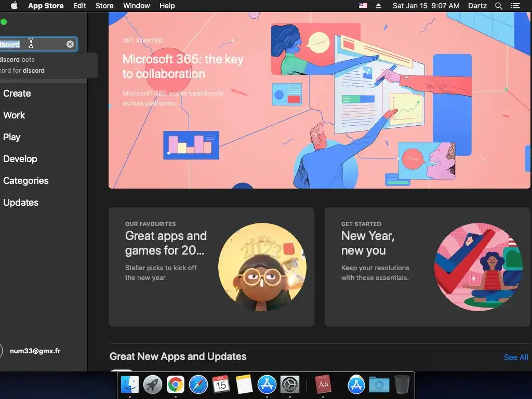This screenshot has height=399, width=532.
Task: Open the Work section in sidebar
Action: pos(14,115)
